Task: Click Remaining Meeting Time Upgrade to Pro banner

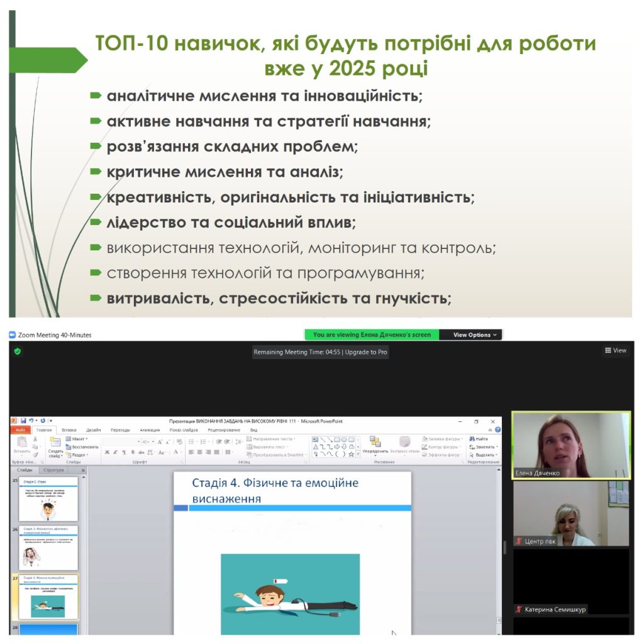Action: point(320,352)
